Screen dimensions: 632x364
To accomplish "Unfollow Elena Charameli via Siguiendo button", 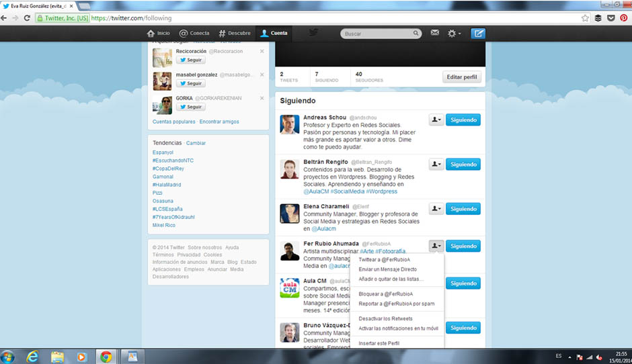I will 463,209.
